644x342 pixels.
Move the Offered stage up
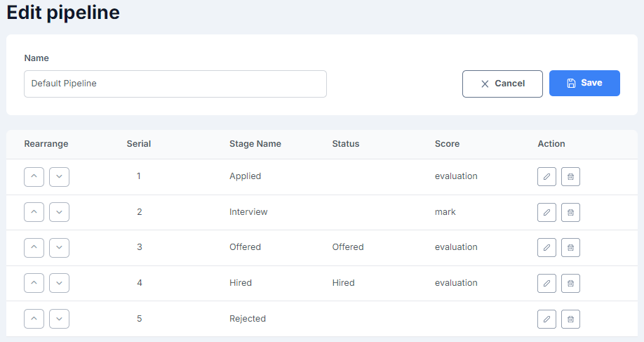coord(34,247)
